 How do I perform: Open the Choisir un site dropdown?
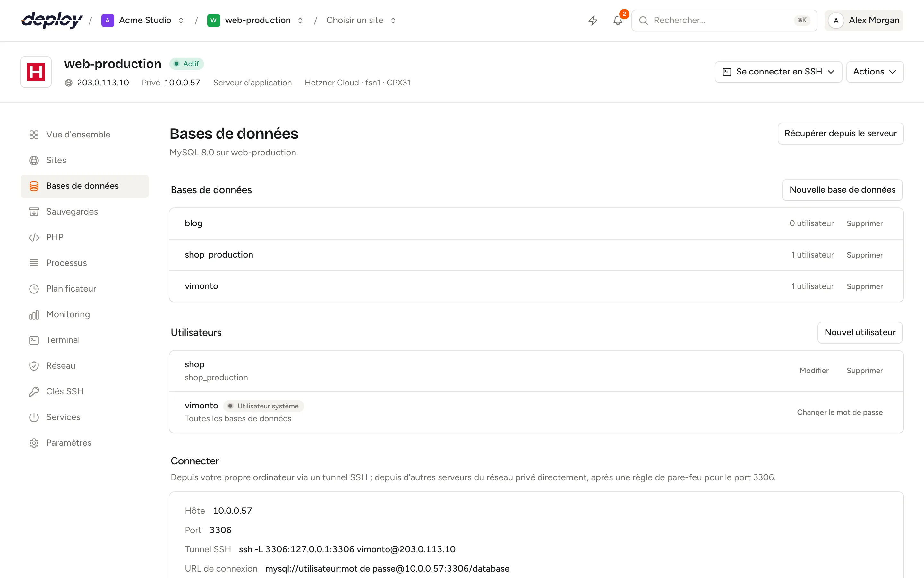361,20
